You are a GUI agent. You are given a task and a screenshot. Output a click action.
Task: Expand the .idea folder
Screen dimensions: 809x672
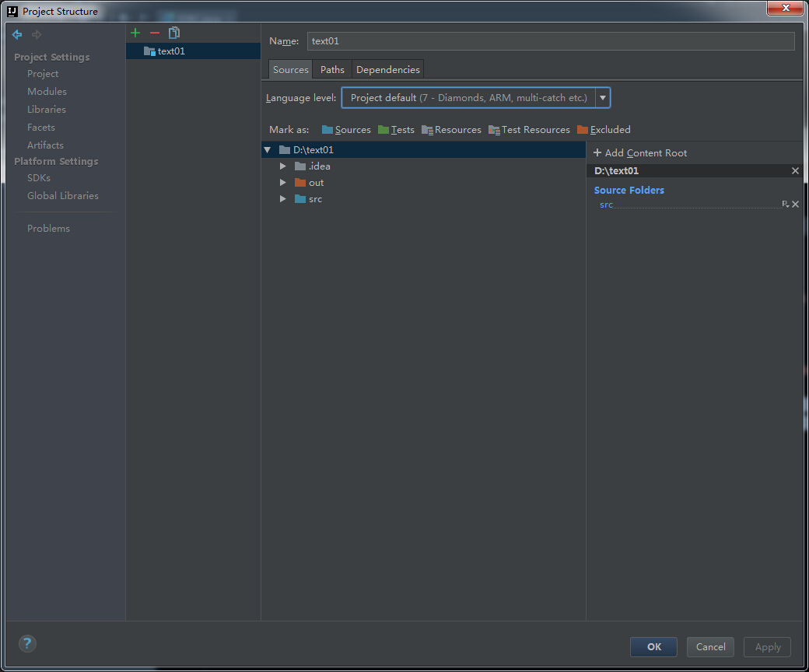[282, 166]
